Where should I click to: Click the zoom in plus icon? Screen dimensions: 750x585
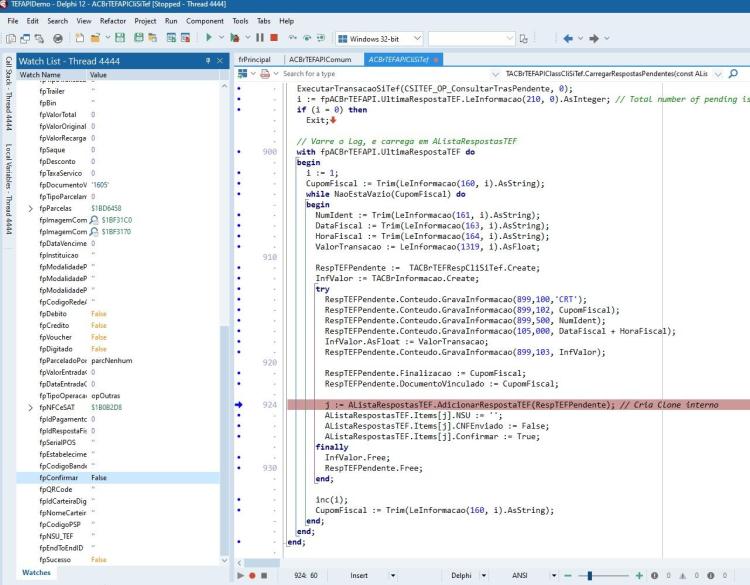click(639, 575)
